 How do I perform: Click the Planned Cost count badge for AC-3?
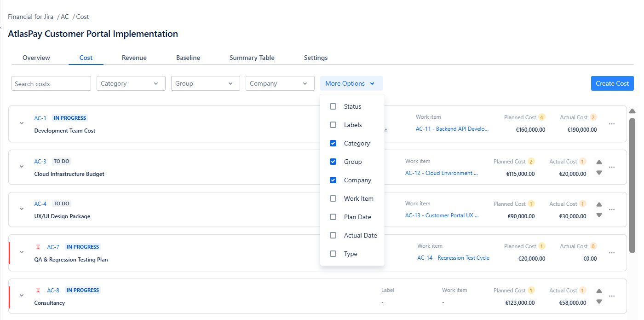click(531, 162)
